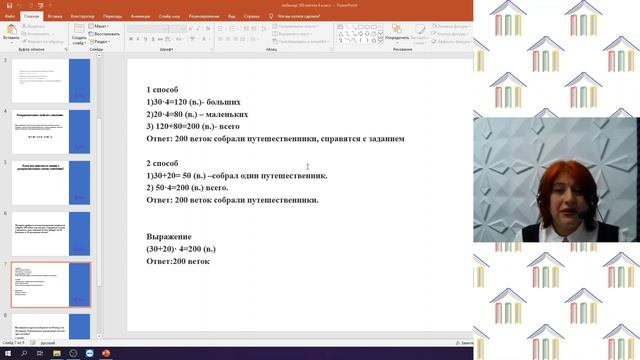Click the 'Ответ:200 веток' line on the slide
Viewport: 640px width, 360px height.
tap(178, 261)
